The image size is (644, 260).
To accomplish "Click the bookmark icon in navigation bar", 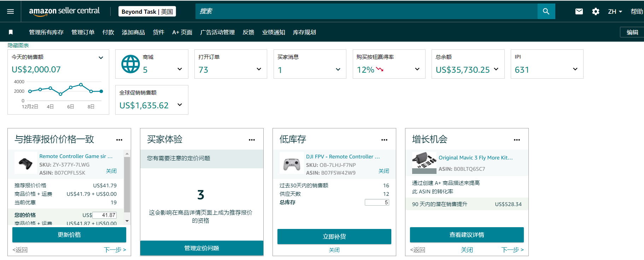I will click(x=11, y=32).
